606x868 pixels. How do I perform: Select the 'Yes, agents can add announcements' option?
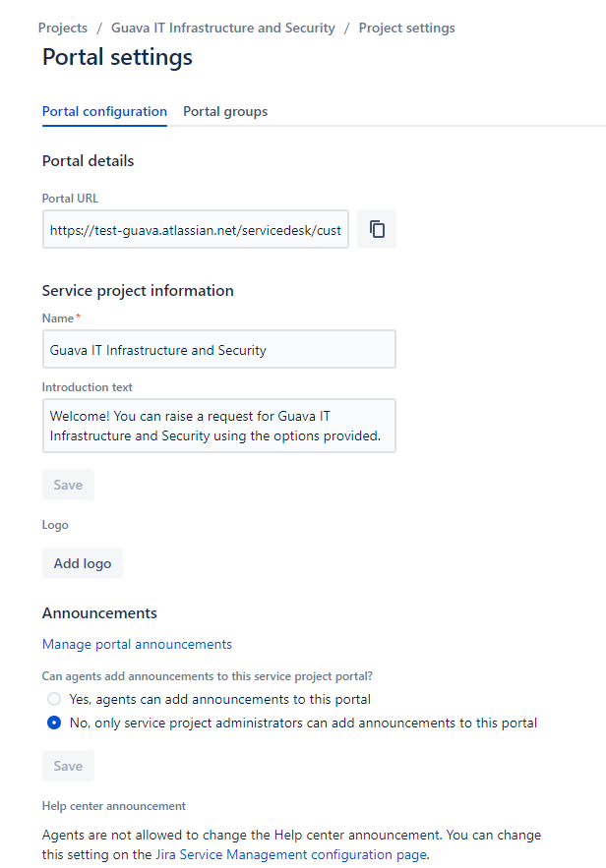click(54, 699)
